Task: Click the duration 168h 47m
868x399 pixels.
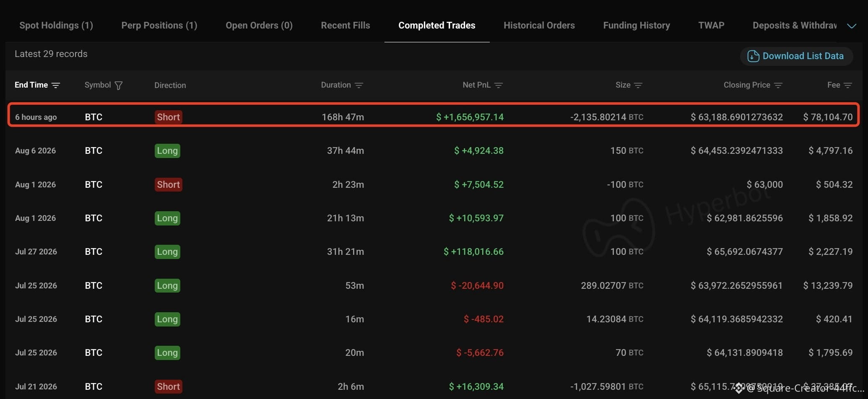Action: pyautogui.click(x=343, y=117)
